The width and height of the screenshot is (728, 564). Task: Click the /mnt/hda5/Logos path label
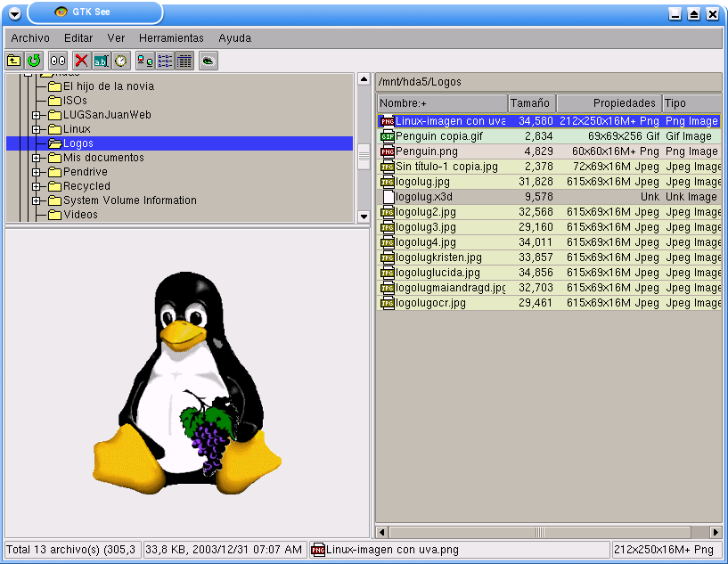click(420, 82)
